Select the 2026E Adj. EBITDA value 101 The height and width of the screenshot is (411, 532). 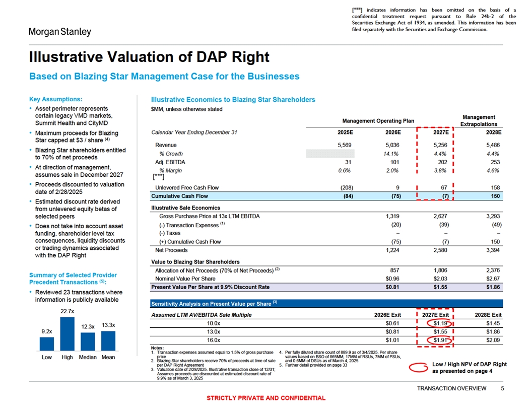(394, 162)
